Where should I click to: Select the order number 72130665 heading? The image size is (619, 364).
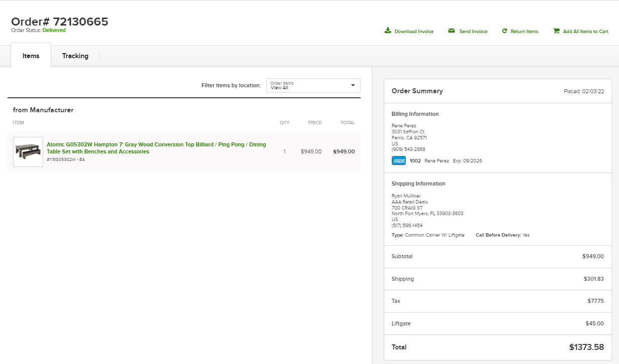(60, 22)
